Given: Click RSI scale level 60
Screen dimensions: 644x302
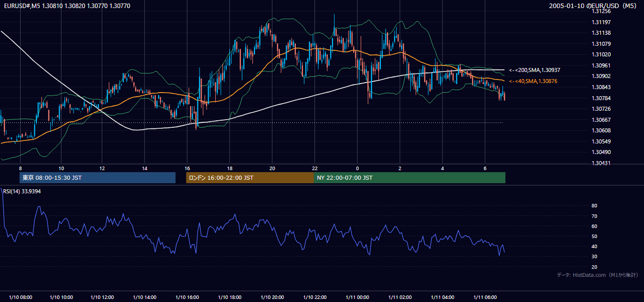Looking at the screenshot, I should 595,226.
